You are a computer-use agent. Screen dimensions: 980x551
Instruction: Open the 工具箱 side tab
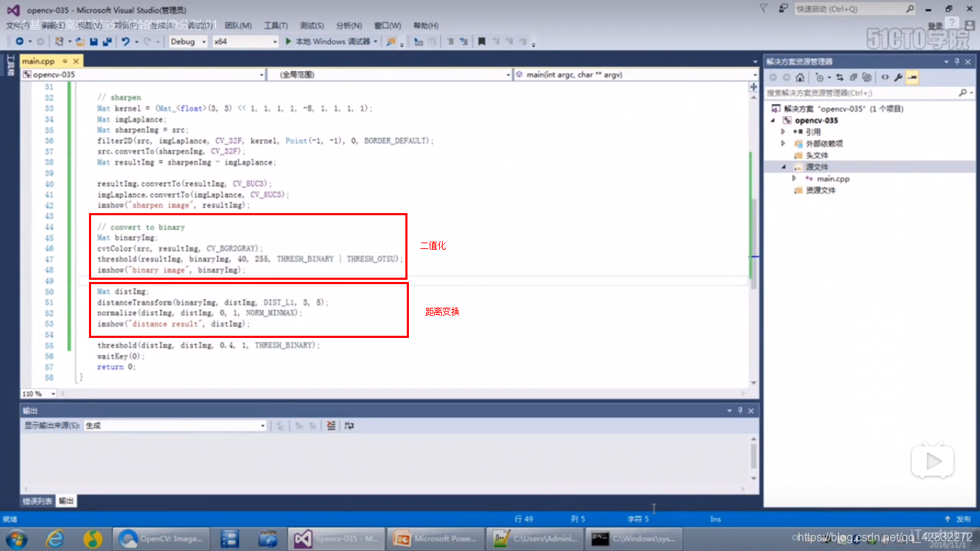10,65
